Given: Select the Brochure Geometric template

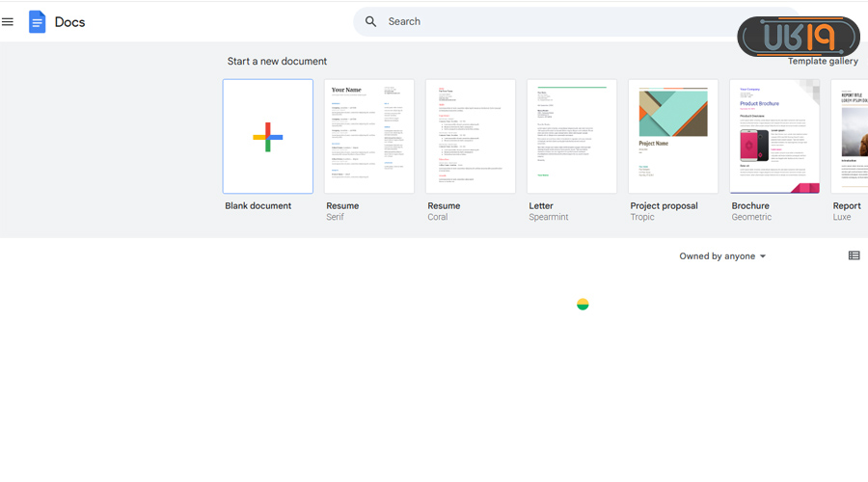Looking at the screenshot, I should (x=774, y=137).
